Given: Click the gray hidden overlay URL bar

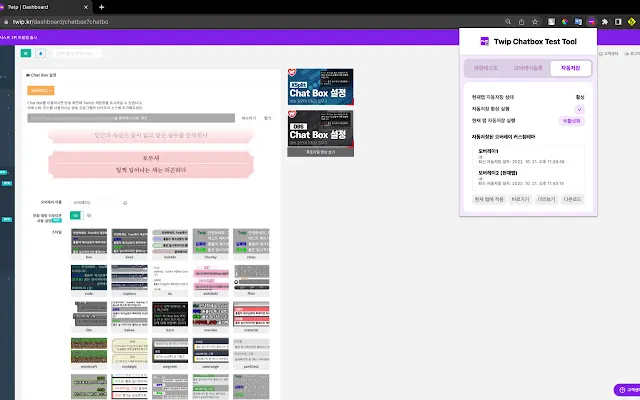Looking at the screenshot, I should click(131, 118).
